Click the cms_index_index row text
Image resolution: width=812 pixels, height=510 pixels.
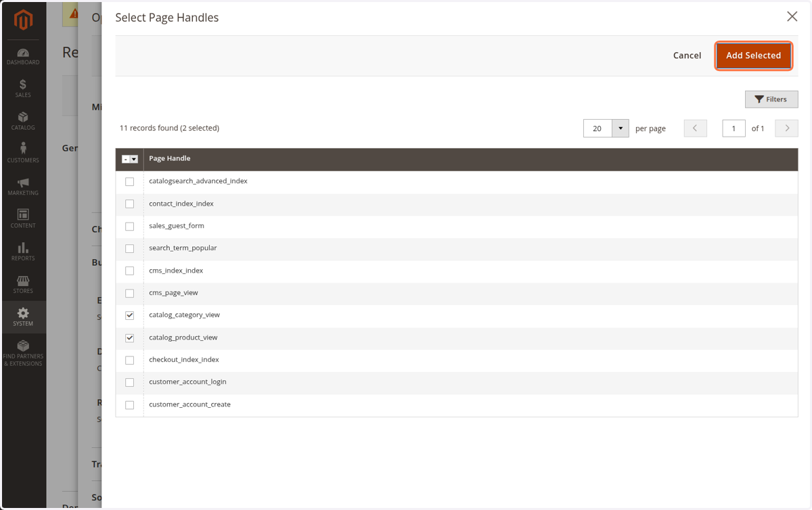point(176,271)
